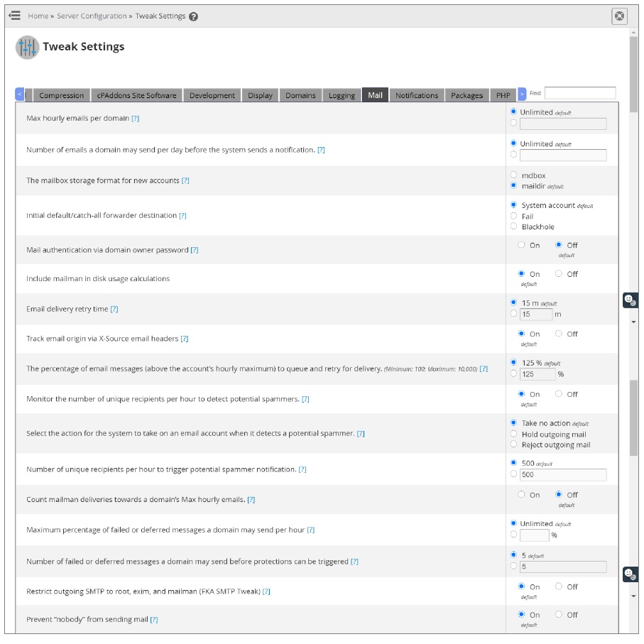This screenshot has width=644, height=644.
Task: Click the support lifesaver icon in header
Action: [619, 16]
